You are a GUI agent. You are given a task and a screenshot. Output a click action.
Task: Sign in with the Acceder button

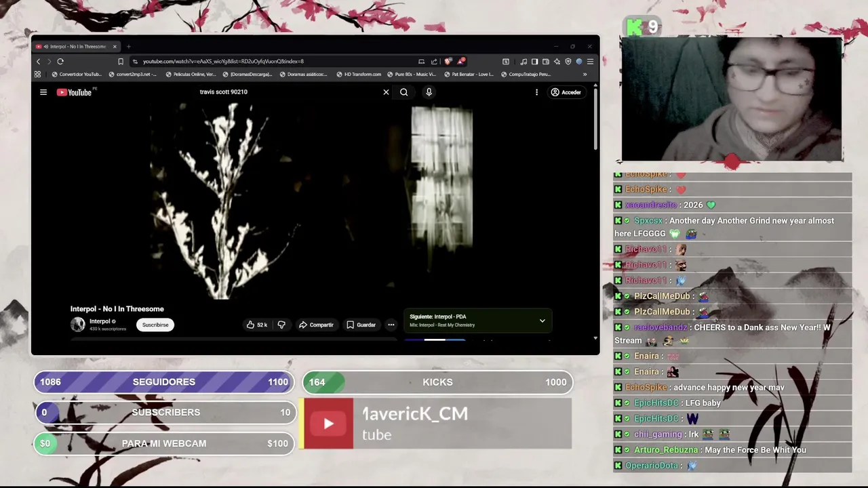pos(566,92)
